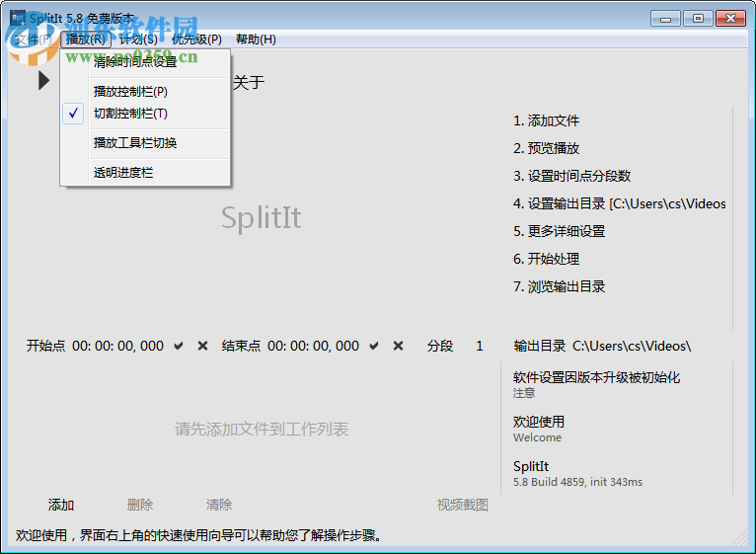The width and height of the screenshot is (756, 554).
Task: Click the 视频截图 button
Action: point(462,505)
